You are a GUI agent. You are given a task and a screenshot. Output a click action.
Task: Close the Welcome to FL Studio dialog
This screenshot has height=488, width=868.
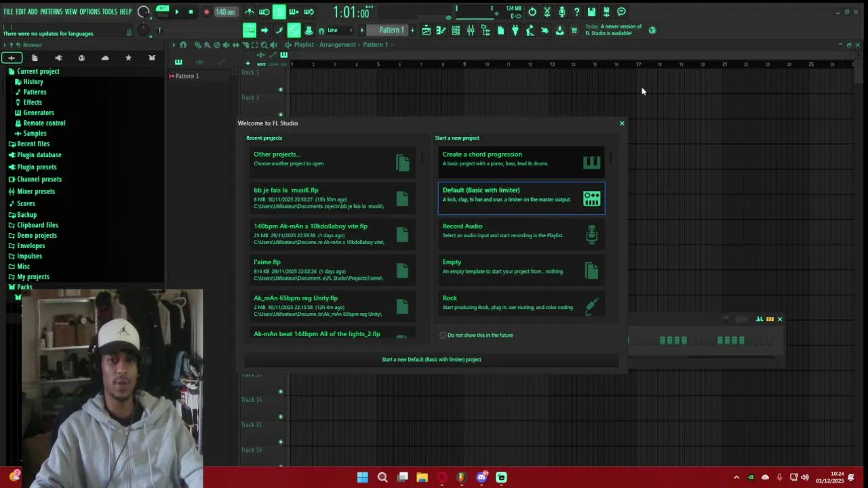point(622,123)
